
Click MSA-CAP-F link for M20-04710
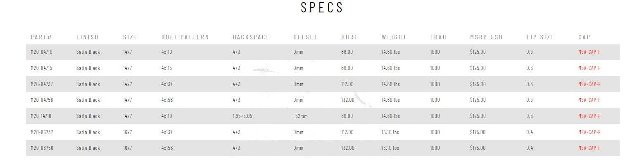[589, 52]
